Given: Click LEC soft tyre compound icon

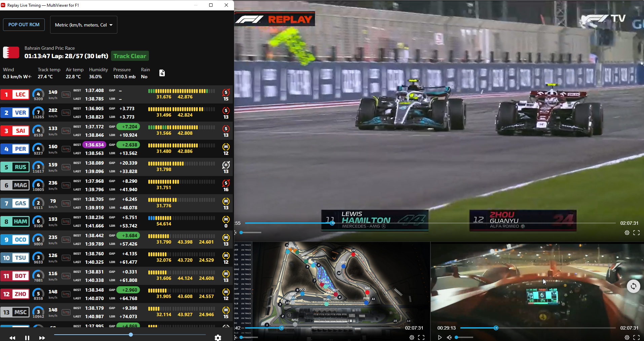Looking at the screenshot, I should pyautogui.click(x=226, y=92).
